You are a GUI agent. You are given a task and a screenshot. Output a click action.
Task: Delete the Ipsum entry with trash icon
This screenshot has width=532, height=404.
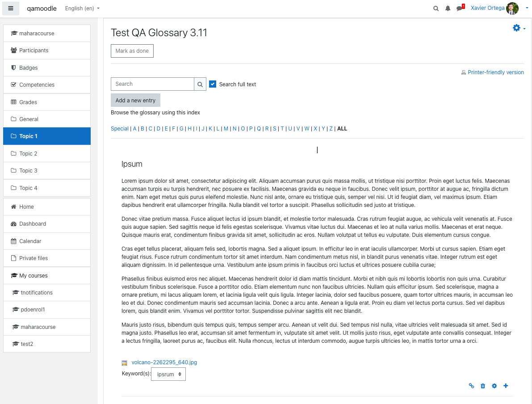coord(483,386)
